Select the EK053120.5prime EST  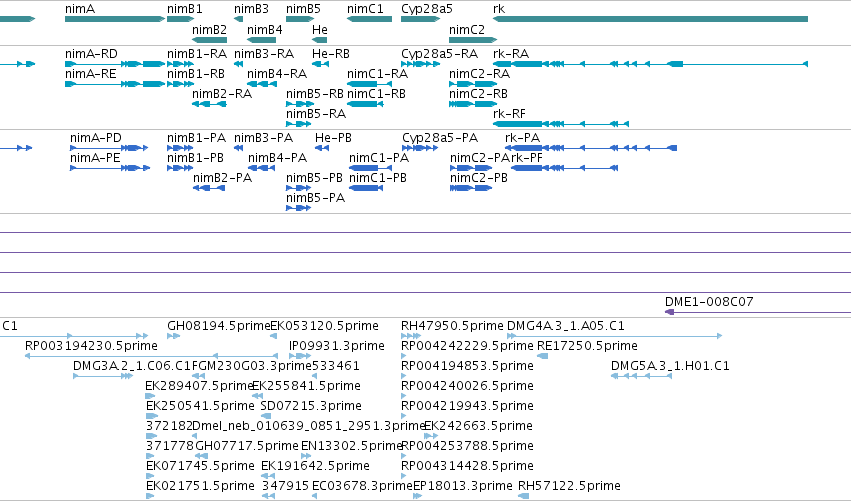pos(274,336)
